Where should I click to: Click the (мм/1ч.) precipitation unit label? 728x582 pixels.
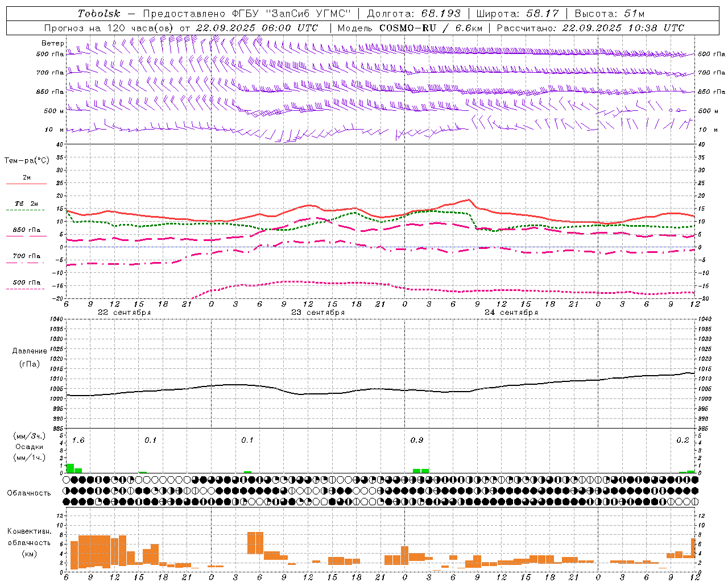point(30,458)
